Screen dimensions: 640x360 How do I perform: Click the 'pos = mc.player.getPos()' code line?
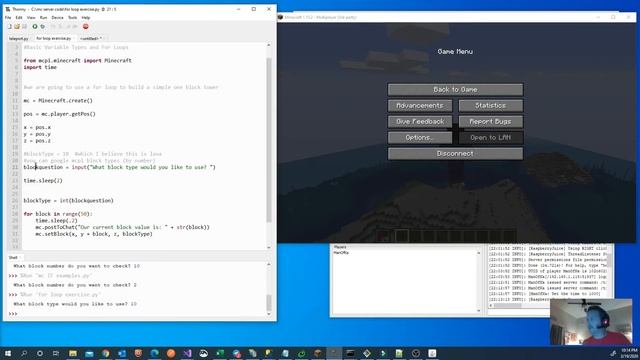(x=60, y=114)
